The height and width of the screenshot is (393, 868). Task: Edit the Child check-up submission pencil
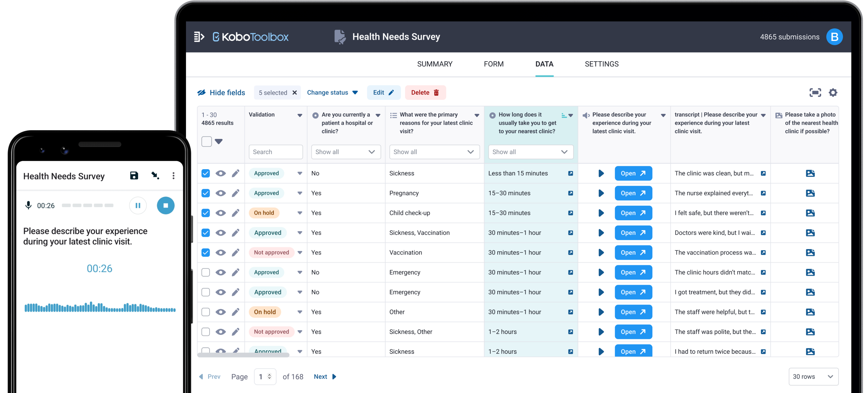(x=236, y=213)
